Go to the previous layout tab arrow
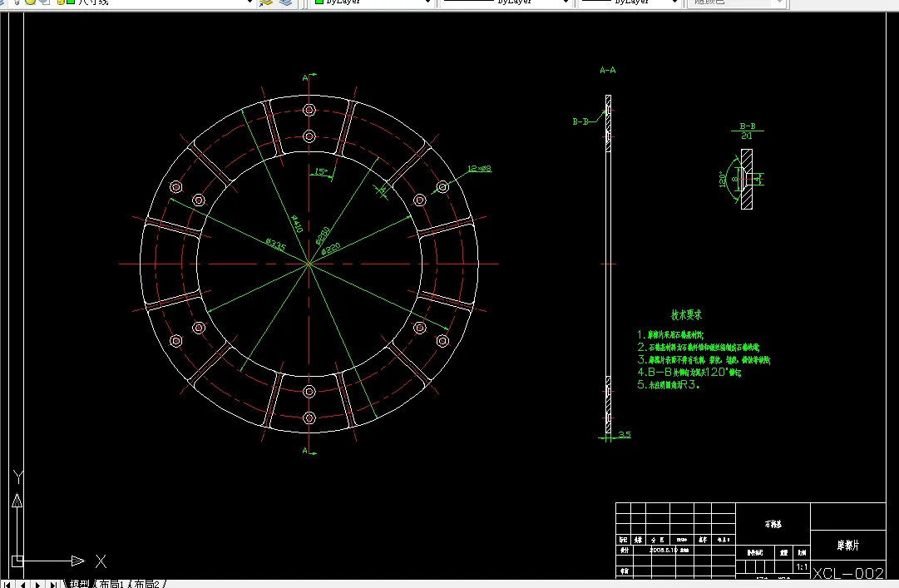899x588 pixels. click(22, 584)
